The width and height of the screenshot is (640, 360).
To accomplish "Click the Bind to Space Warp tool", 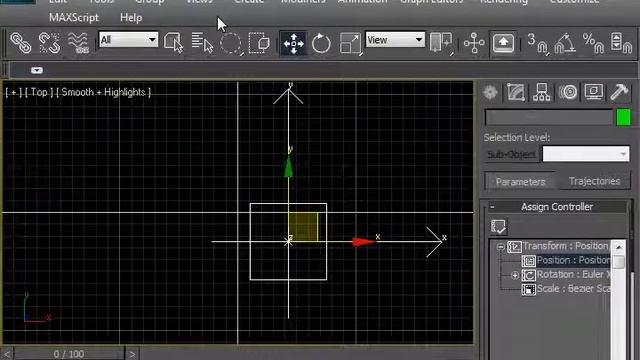I will 78,43.
